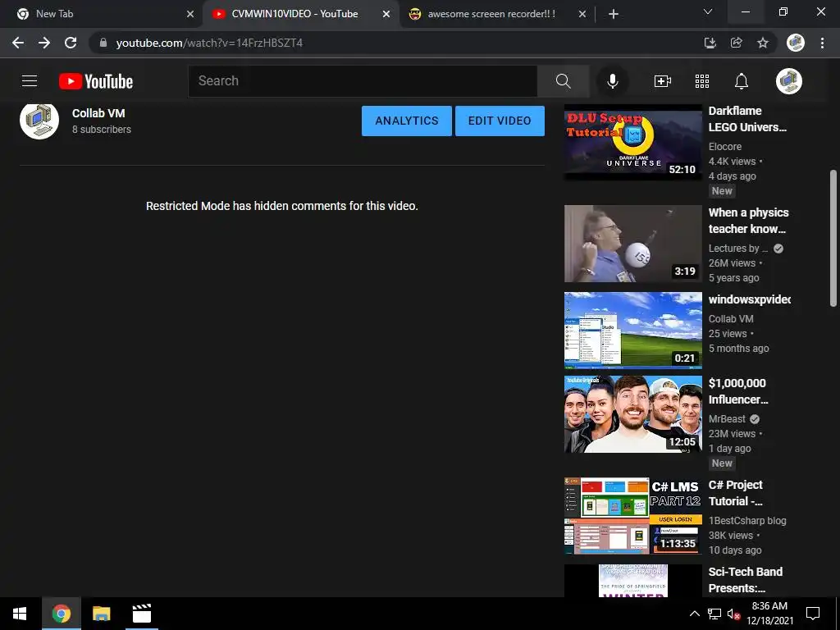Click the 1BestCsharp blog channel name
This screenshot has width=840, height=630.
[x=747, y=521]
